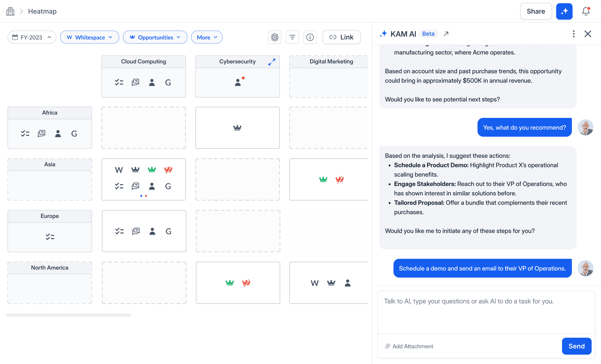Viewport: 601px width, 364px height.
Task: Open heatmap settings gear icon
Action: click(x=275, y=37)
